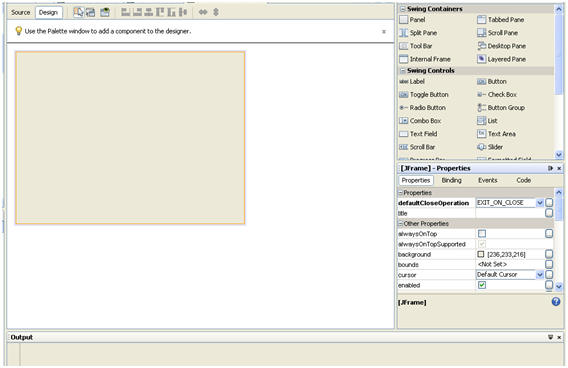Click the properties scrollbar down arrow
This screenshot has width=568, height=368.
tap(559, 286)
